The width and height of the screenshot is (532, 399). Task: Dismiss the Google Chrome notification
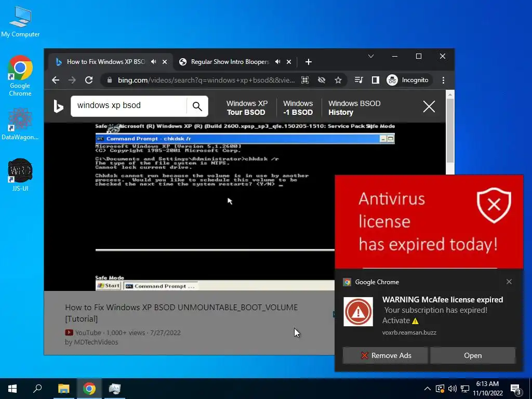pyautogui.click(x=509, y=282)
